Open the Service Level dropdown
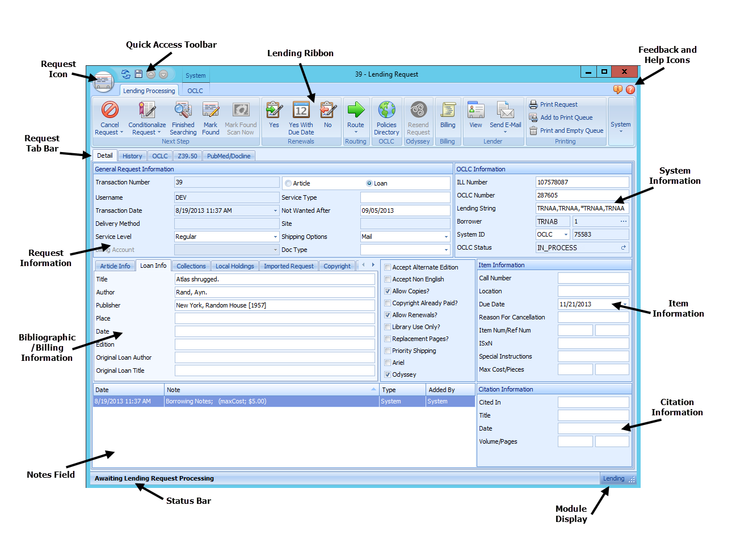This screenshot has height=560, width=732. tap(276, 237)
